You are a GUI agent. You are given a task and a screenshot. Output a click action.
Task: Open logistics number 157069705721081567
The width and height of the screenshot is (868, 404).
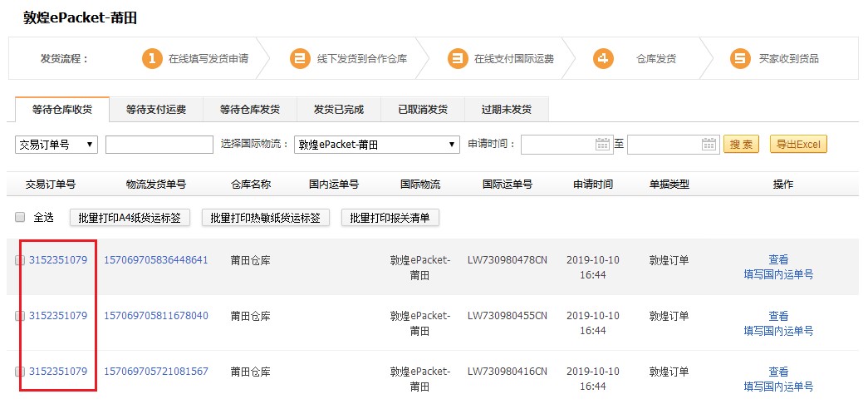[156, 372]
